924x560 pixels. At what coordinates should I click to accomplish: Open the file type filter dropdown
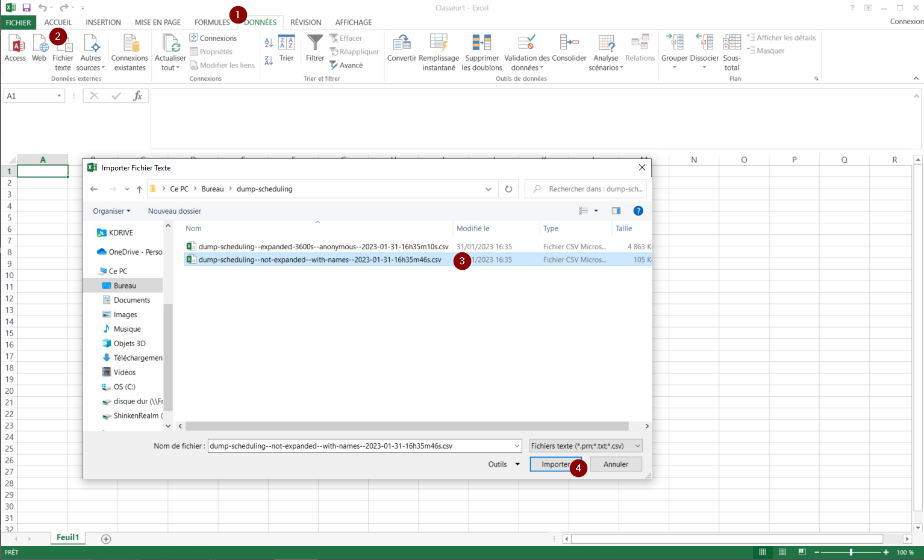[585, 446]
